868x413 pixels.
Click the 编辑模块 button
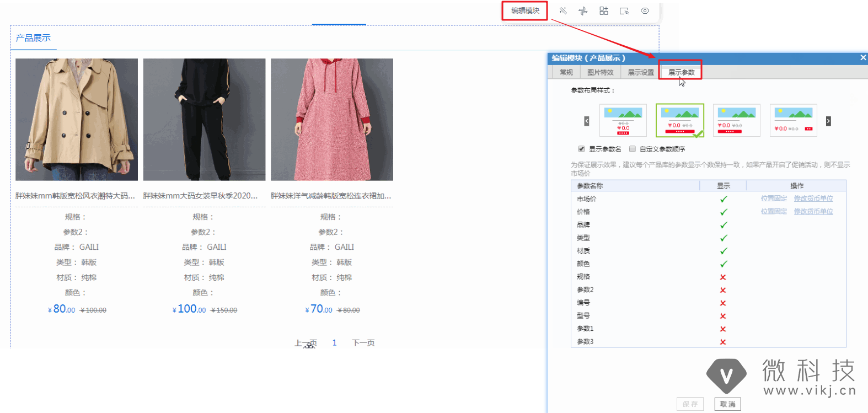pyautogui.click(x=524, y=11)
